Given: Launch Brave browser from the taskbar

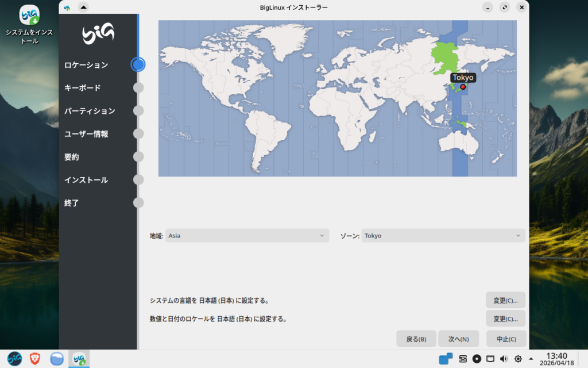Looking at the screenshot, I should pyautogui.click(x=36, y=359).
